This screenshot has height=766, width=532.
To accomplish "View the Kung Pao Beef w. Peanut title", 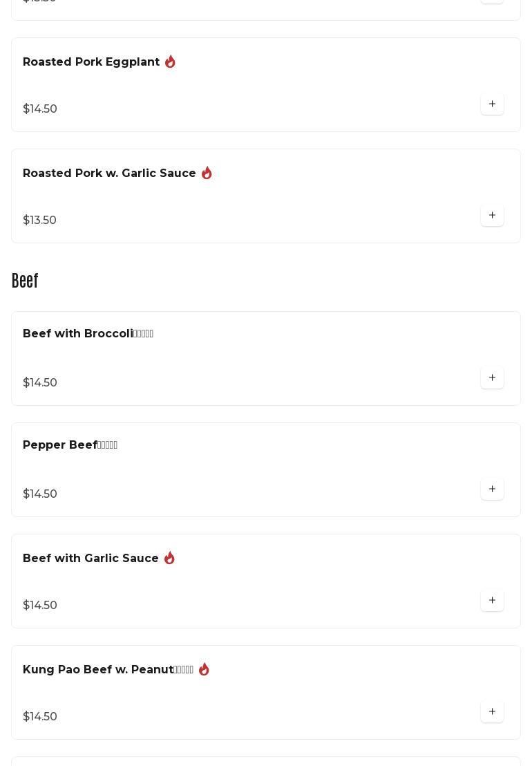I will click(108, 670).
